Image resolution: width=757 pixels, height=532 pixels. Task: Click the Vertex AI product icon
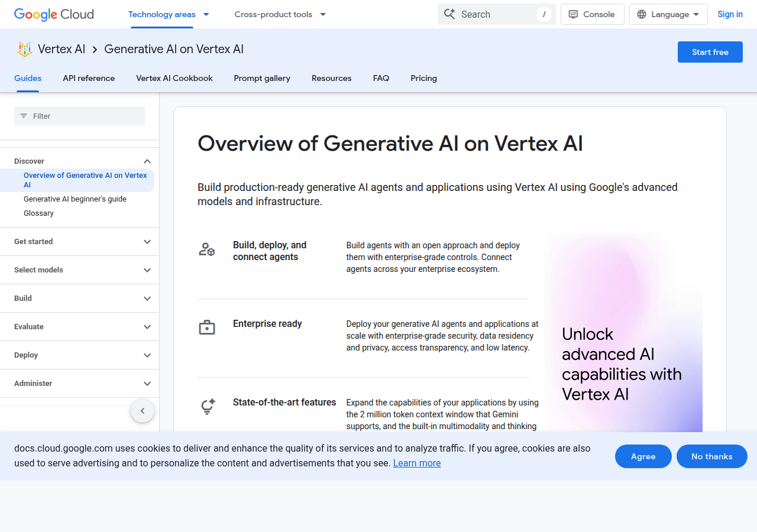[24, 49]
